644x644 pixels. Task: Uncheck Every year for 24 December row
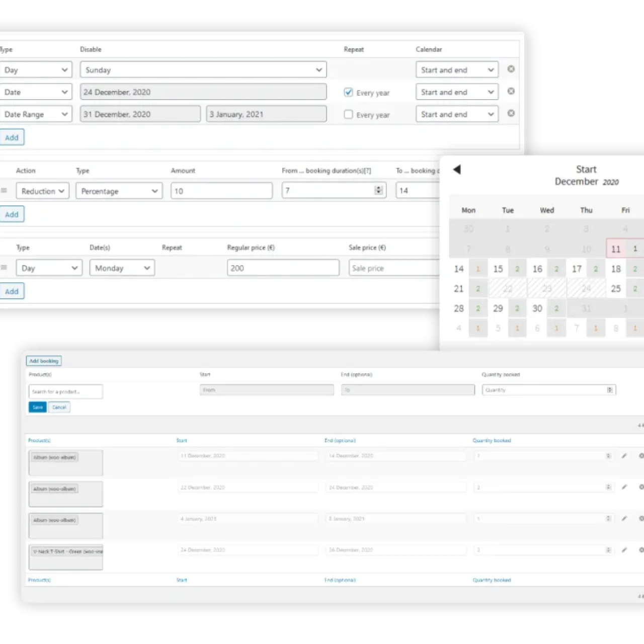(x=348, y=93)
